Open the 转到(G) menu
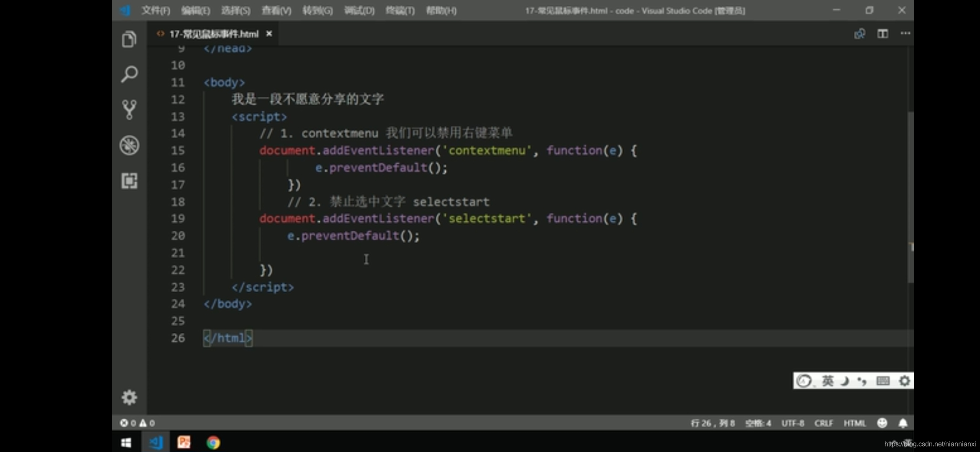The height and width of the screenshot is (452, 980). tap(318, 10)
